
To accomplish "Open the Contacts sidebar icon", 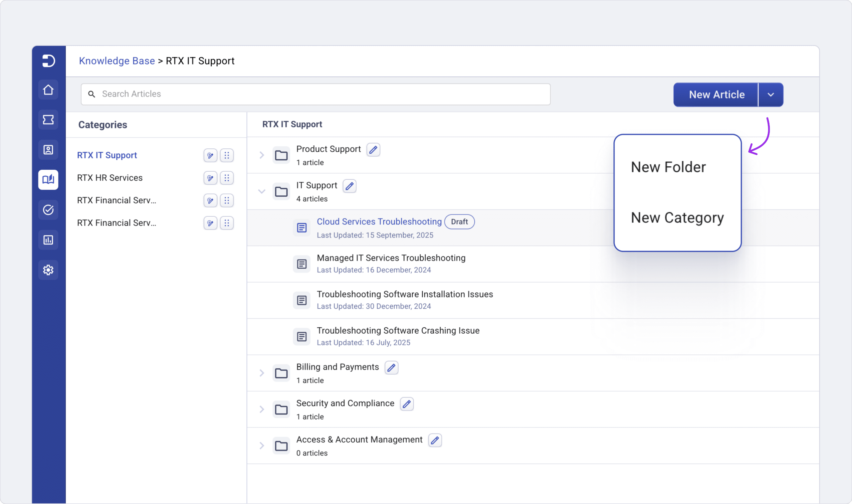I will pos(48,150).
